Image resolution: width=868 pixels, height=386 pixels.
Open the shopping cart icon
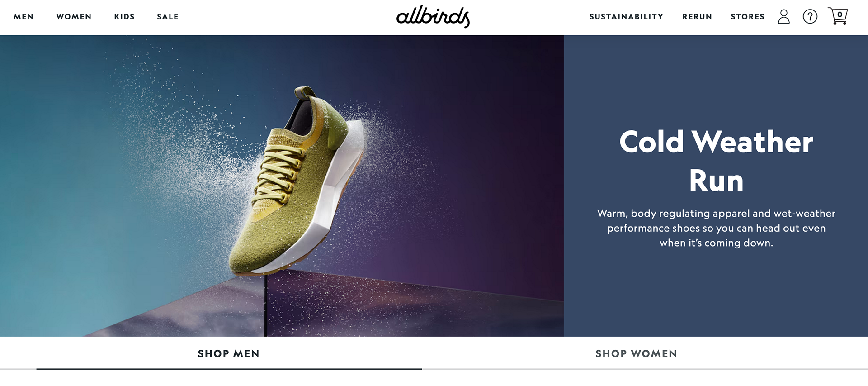coord(838,16)
